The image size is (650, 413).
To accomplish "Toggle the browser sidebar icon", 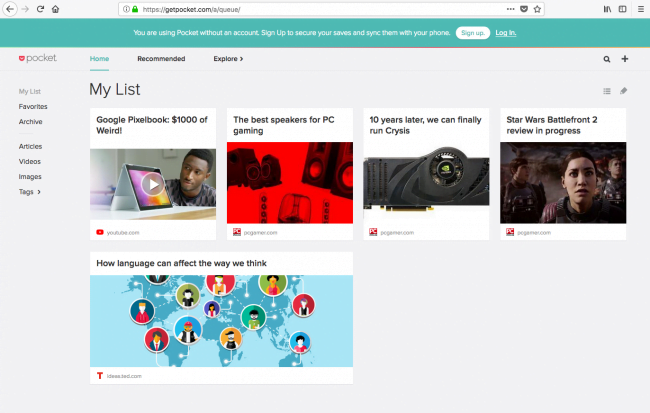I will click(x=623, y=9).
